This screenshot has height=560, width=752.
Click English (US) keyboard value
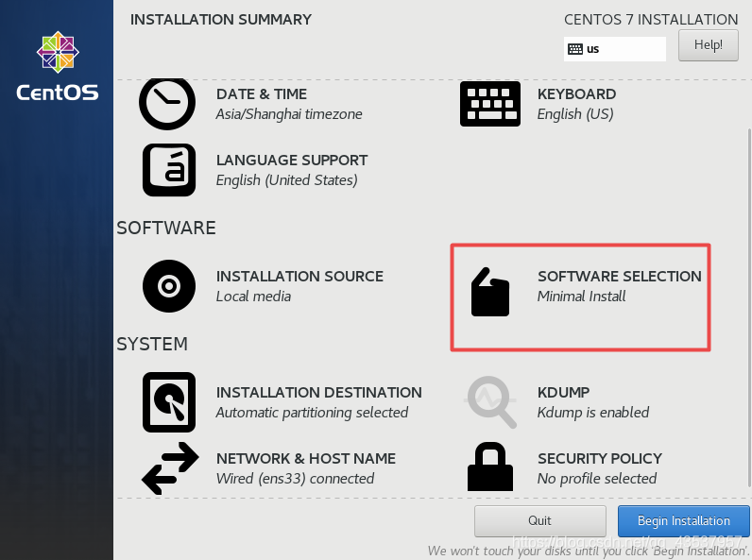point(575,114)
